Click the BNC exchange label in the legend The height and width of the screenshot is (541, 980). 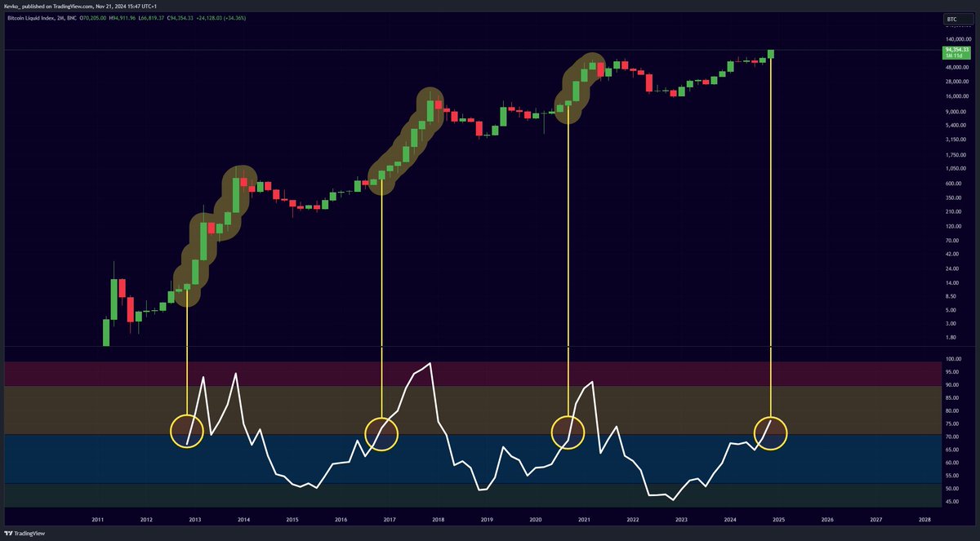point(71,18)
